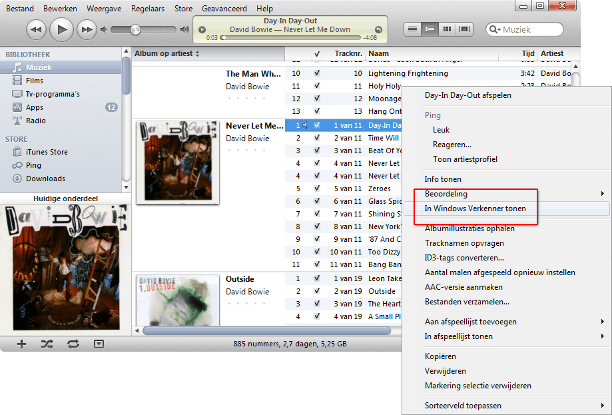Viewport: 612px width, 415px height.
Task: Click the large Huidige onderdeel artwork
Action: [x=66, y=268]
